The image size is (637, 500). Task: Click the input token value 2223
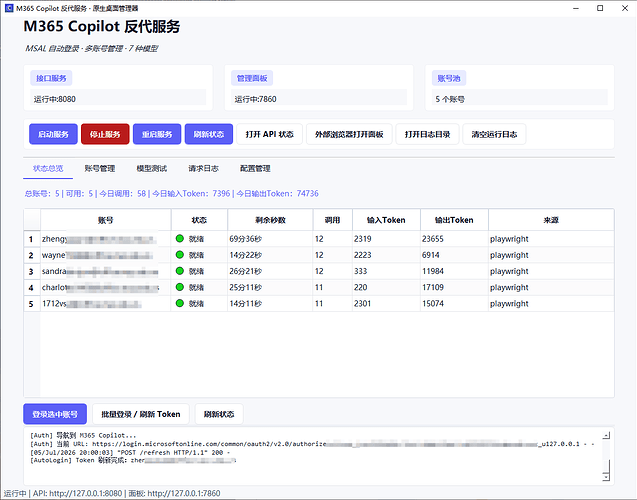click(x=386, y=255)
